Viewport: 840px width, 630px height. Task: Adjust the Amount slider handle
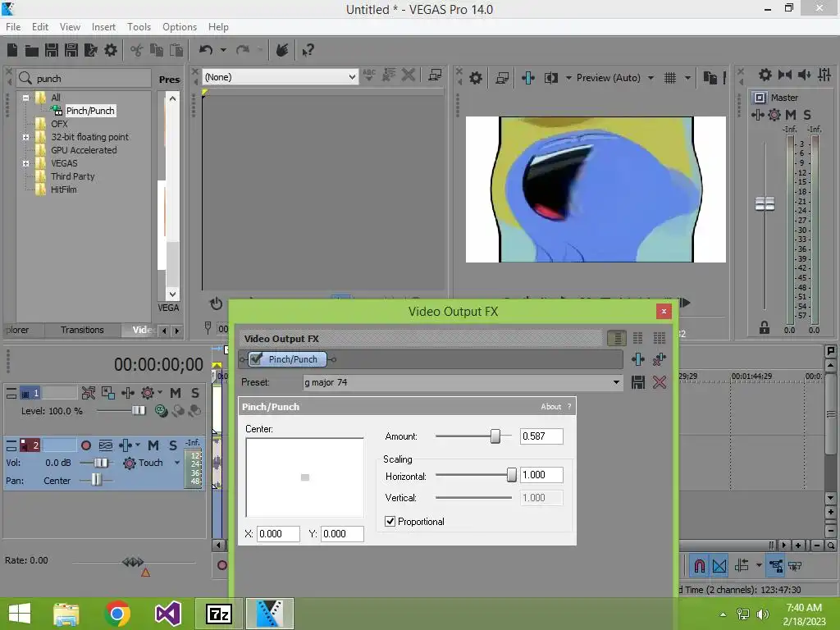click(x=495, y=436)
